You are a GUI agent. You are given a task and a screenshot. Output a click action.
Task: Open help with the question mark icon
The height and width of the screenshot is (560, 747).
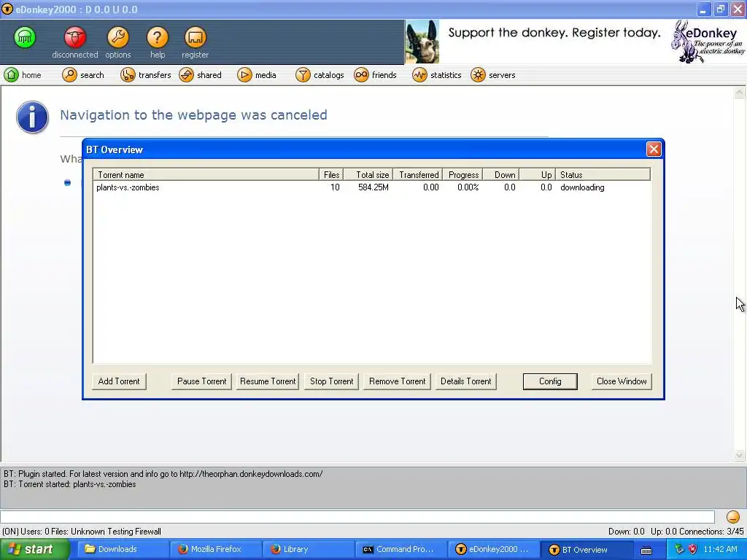158,37
